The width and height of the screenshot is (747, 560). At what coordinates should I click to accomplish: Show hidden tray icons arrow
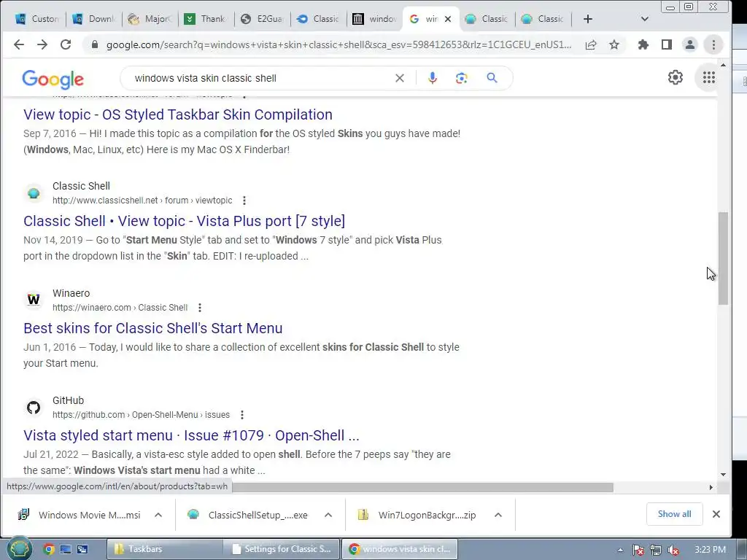620,550
